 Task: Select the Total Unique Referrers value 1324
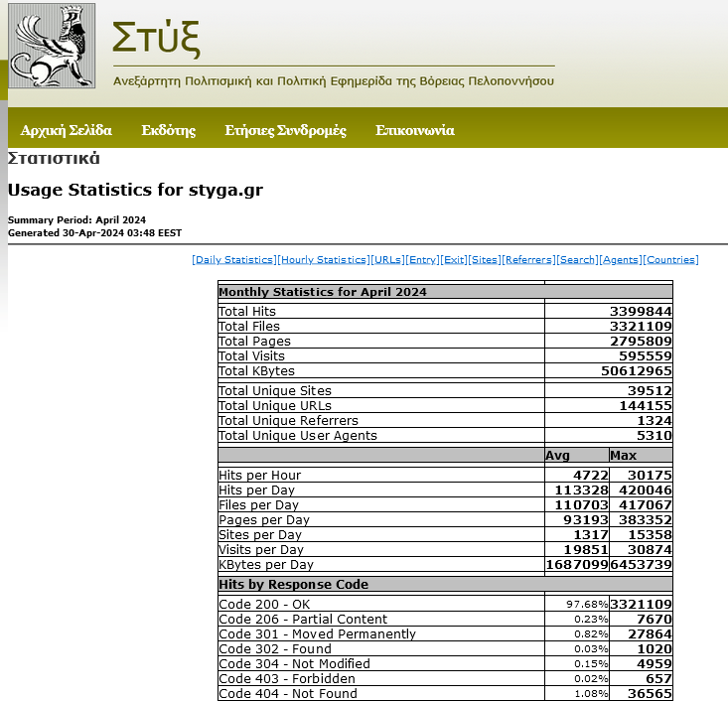pos(655,420)
